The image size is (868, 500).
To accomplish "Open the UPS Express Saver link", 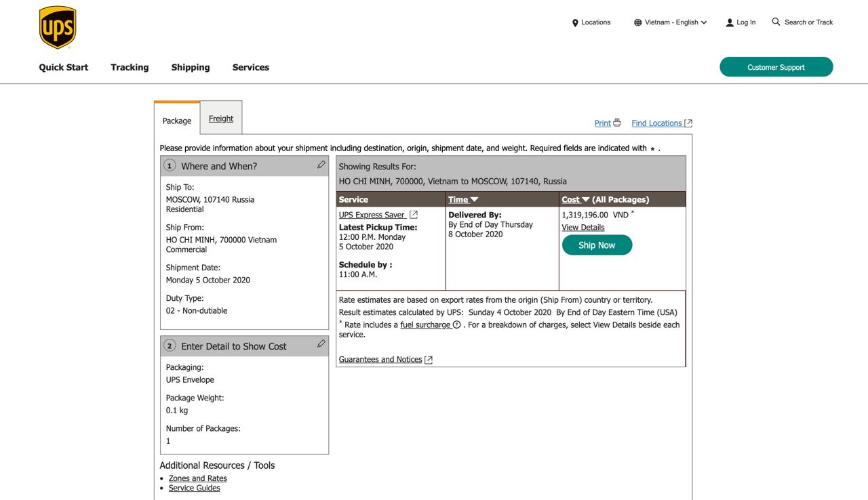I will pyautogui.click(x=372, y=215).
